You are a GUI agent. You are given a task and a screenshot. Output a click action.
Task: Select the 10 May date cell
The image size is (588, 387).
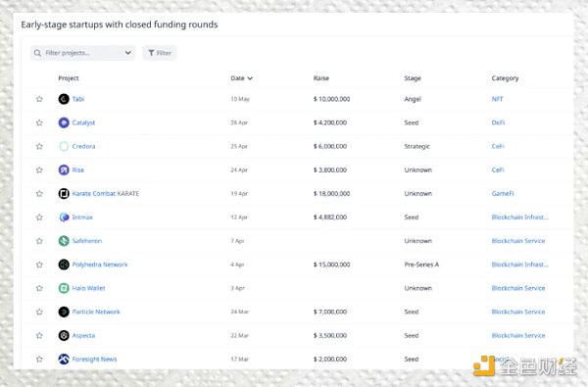tap(240, 99)
